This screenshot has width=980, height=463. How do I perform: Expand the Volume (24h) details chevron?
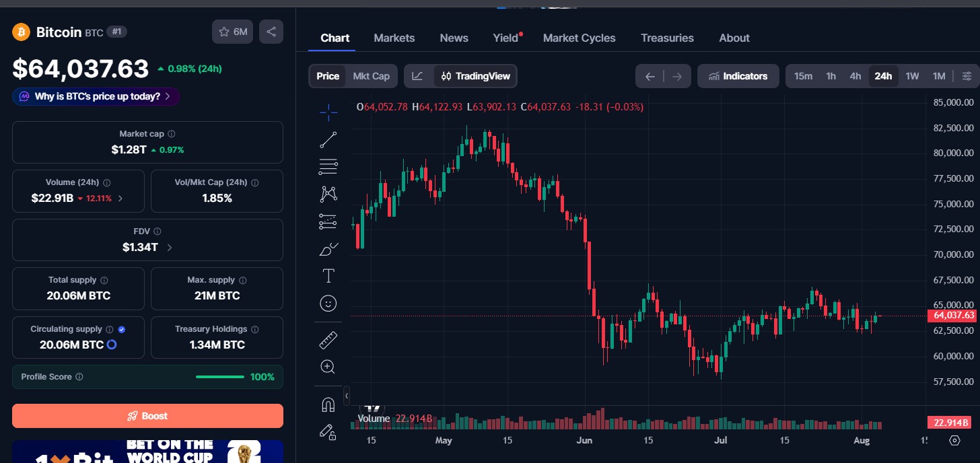click(x=120, y=198)
